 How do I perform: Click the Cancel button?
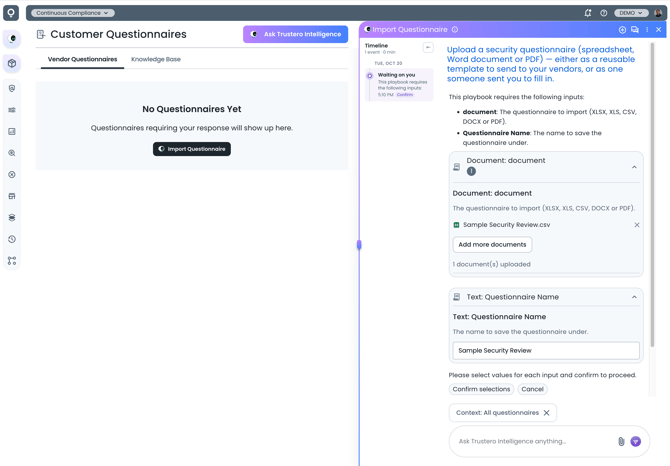click(x=532, y=389)
